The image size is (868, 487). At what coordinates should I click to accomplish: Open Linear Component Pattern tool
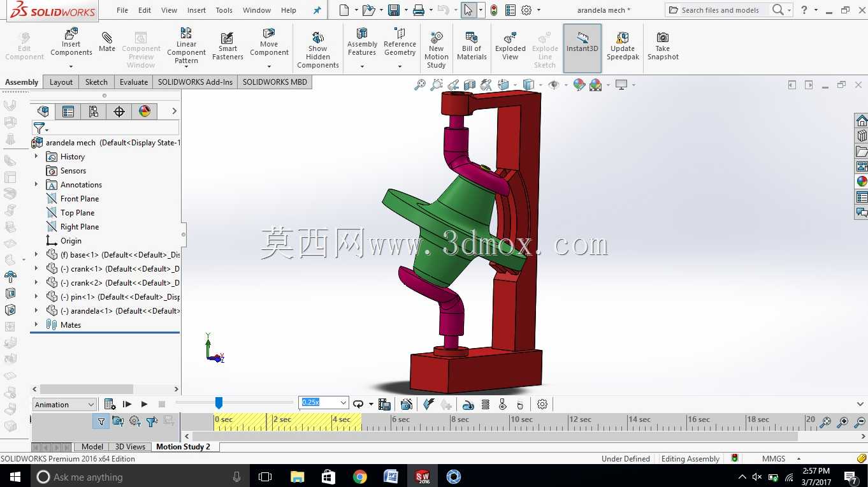[x=186, y=46]
